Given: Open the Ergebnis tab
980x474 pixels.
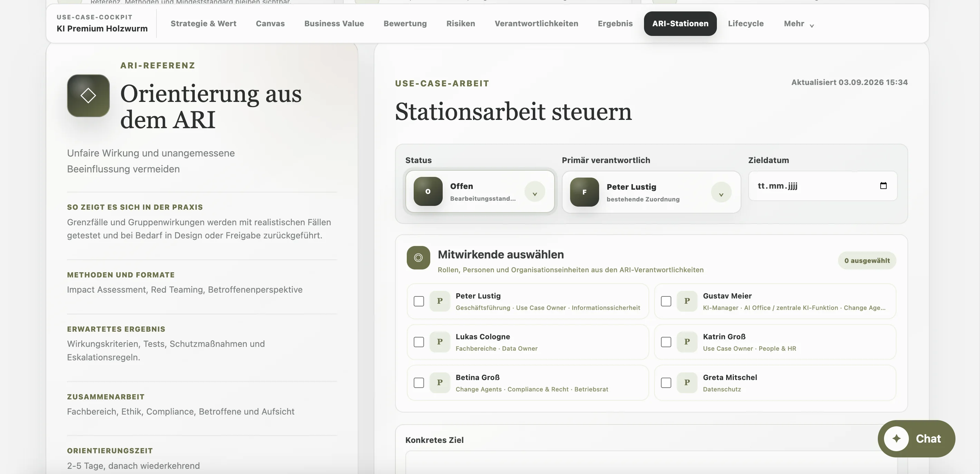Looking at the screenshot, I should pyautogui.click(x=615, y=23).
